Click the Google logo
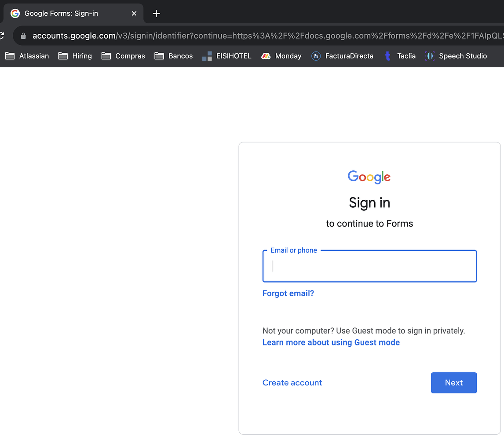504x440 pixels. coord(369,177)
